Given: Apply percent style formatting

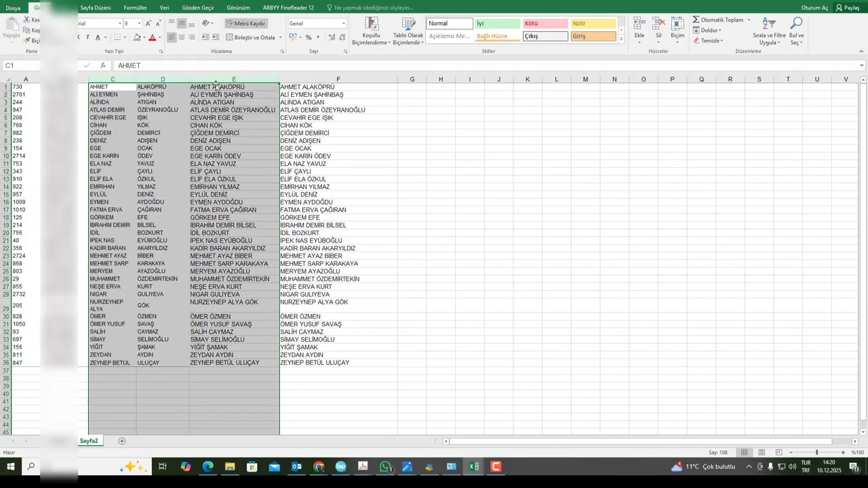Looking at the screenshot, I should click(309, 37).
